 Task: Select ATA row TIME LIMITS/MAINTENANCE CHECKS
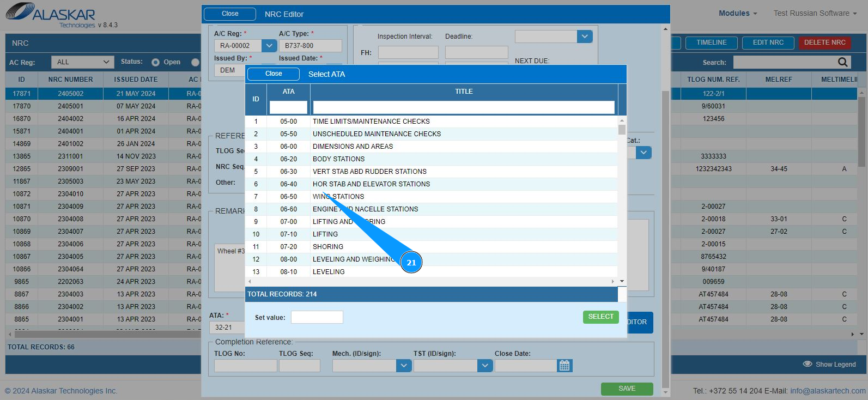(x=432, y=122)
